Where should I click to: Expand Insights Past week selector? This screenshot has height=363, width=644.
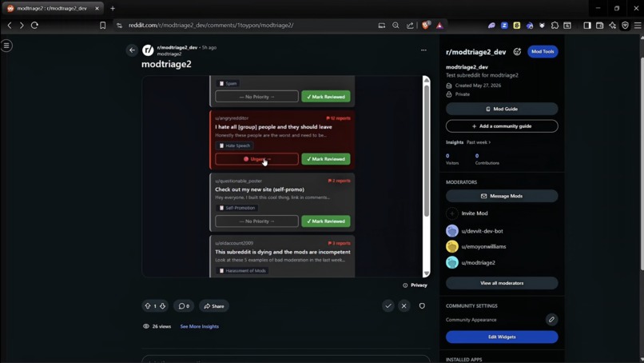(479, 142)
